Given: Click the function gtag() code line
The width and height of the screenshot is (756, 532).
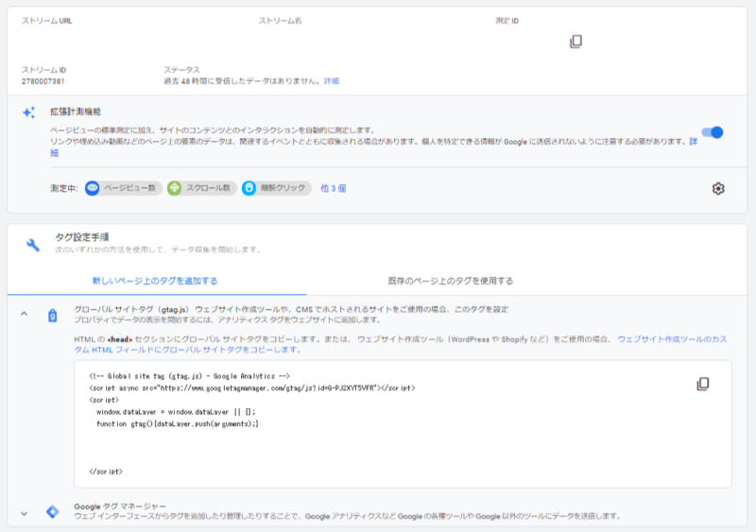Looking at the screenshot, I should 178,424.
